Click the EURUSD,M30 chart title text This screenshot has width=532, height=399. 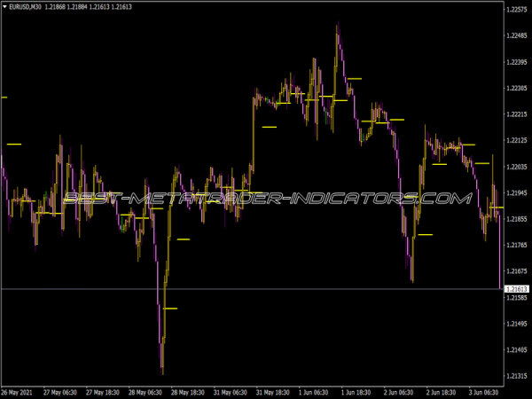tap(27, 8)
